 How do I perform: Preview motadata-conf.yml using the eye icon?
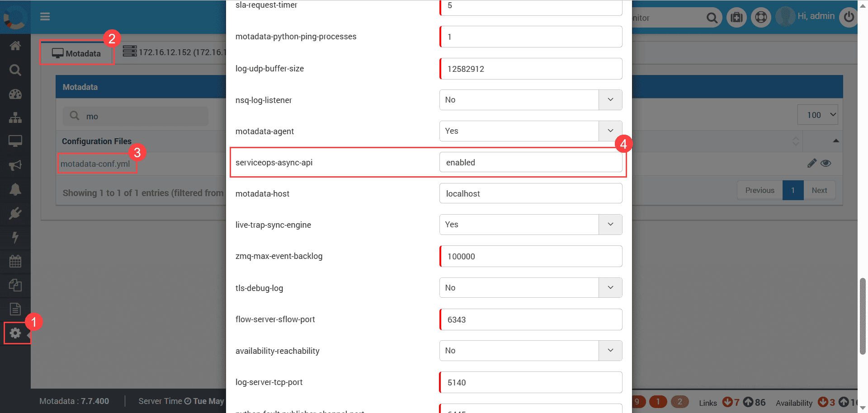[826, 163]
